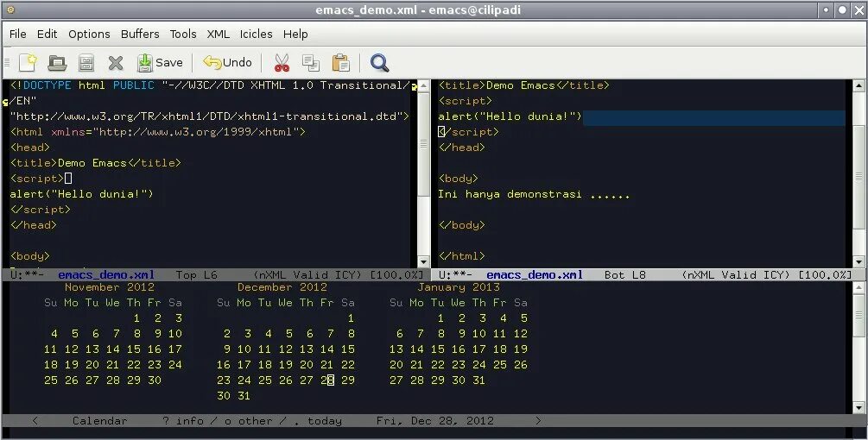Click alert("Hello dunia!") line in left pane
The height and width of the screenshot is (440, 868).
pyautogui.click(x=81, y=193)
